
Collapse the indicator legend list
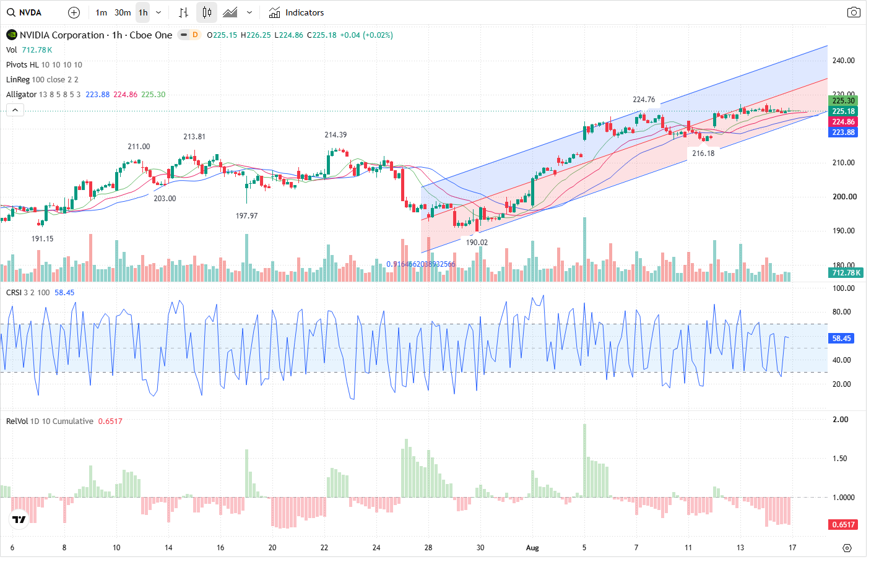pyautogui.click(x=15, y=110)
